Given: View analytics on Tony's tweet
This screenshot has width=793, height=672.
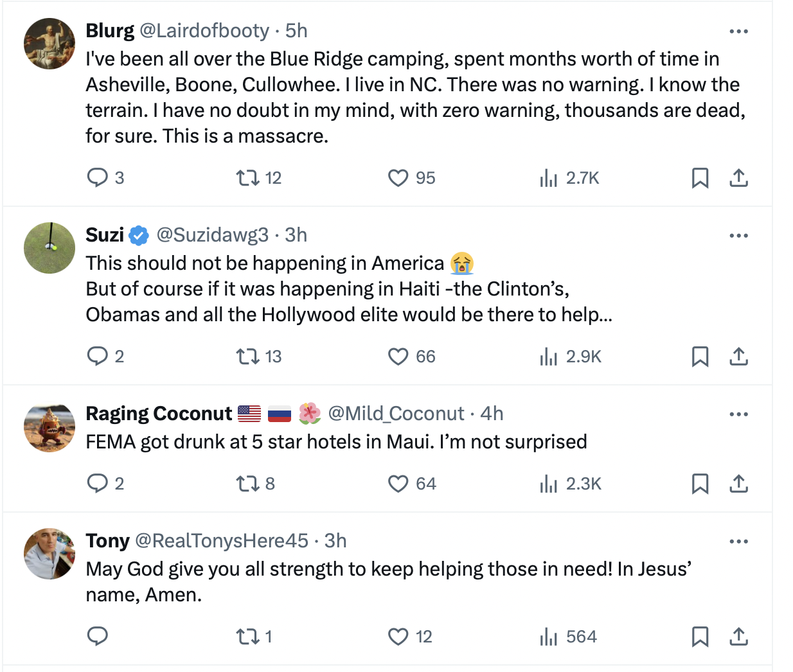Looking at the screenshot, I should click(x=548, y=637).
